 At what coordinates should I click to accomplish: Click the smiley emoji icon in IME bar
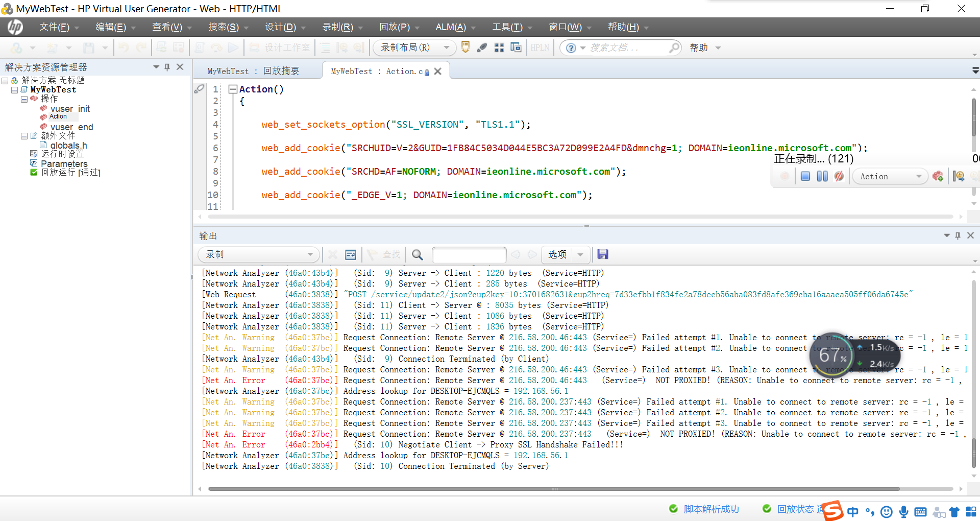(887, 511)
